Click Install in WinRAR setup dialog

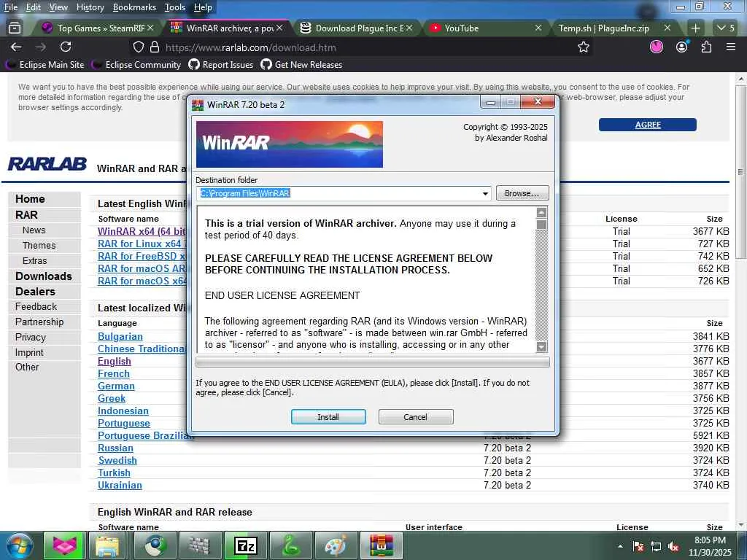pos(328,416)
